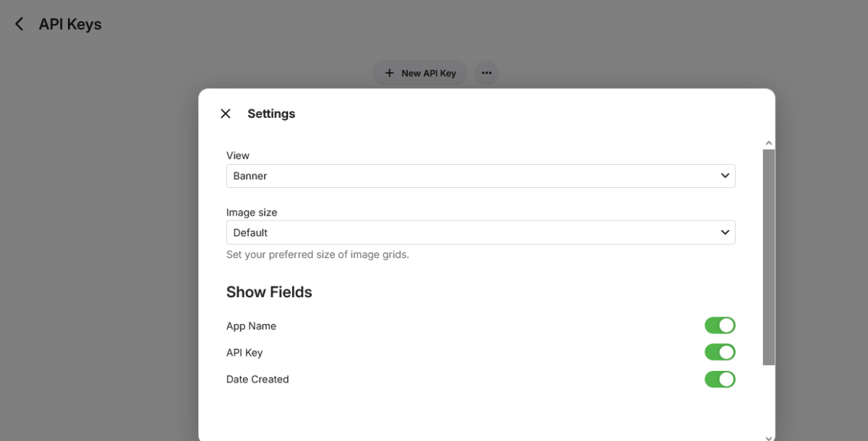
Task: Click the Settings dialog title text
Action: (271, 114)
